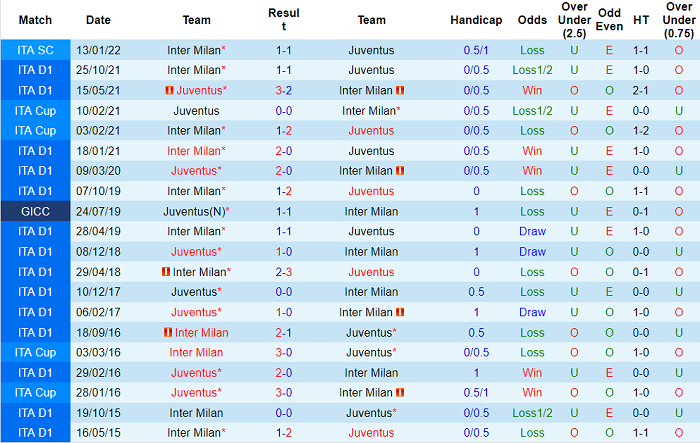Image resolution: width=700 pixels, height=443 pixels.
Task: Click the red card icon beside Juventus 15/05/21
Action: click(x=169, y=90)
